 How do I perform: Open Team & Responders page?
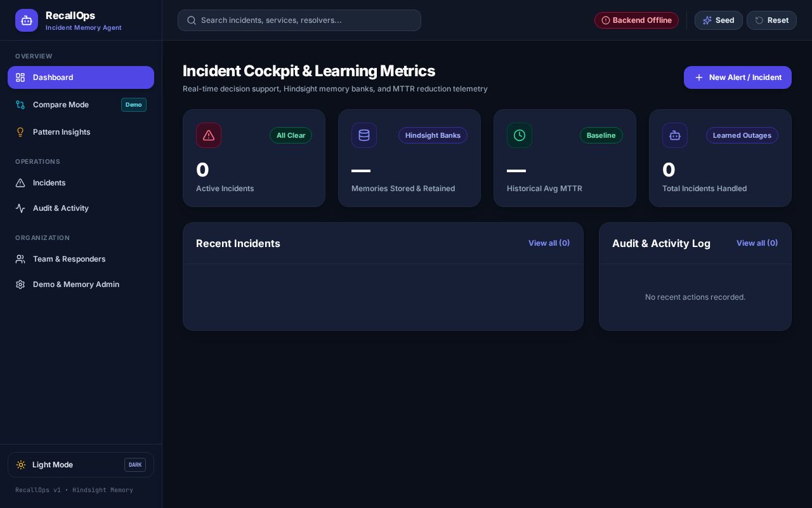(x=81, y=259)
